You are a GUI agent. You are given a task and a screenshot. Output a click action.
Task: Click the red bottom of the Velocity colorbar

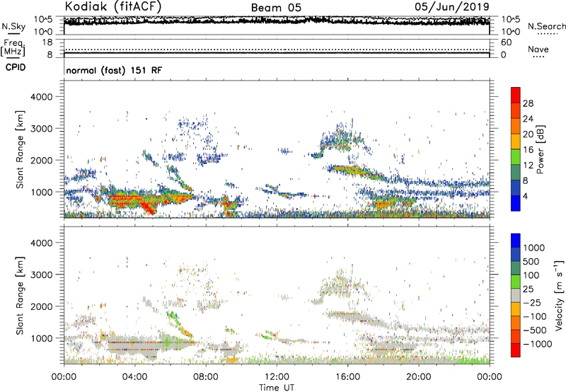pos(516,350)
